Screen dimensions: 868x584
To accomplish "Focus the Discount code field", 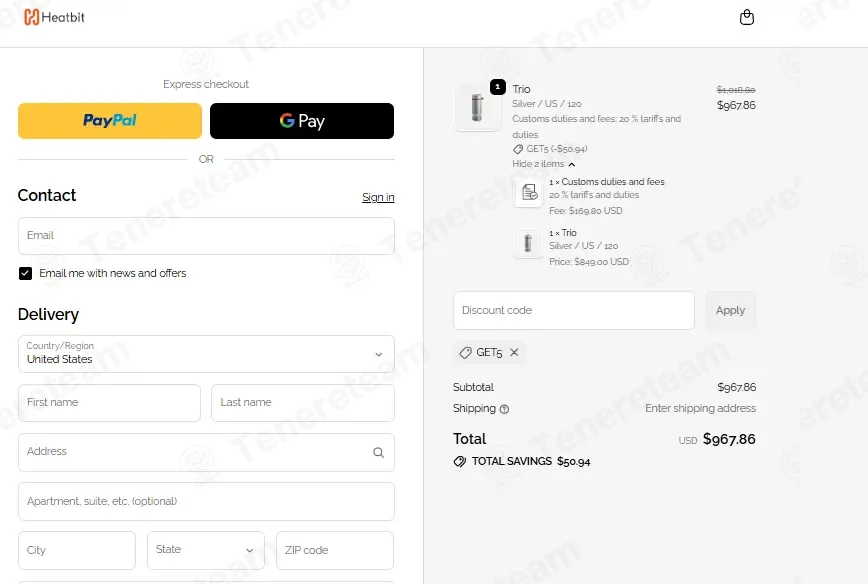I will (574, 311).
